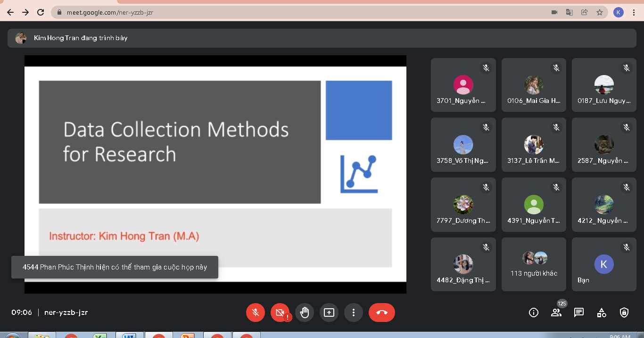
Task: Open the chat with everyone panel
Action: (x=579, y=313)
